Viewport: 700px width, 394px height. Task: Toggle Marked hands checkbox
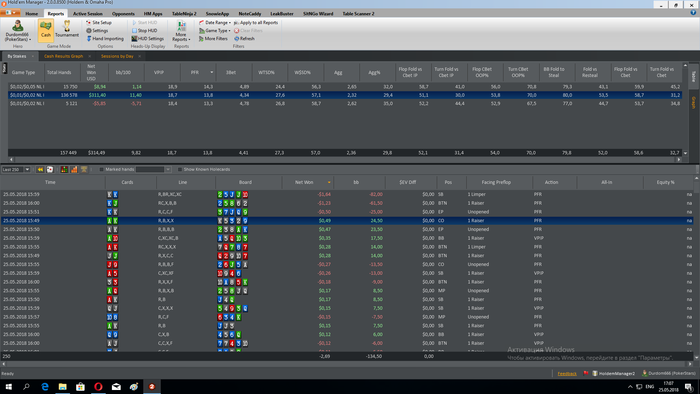101,170
